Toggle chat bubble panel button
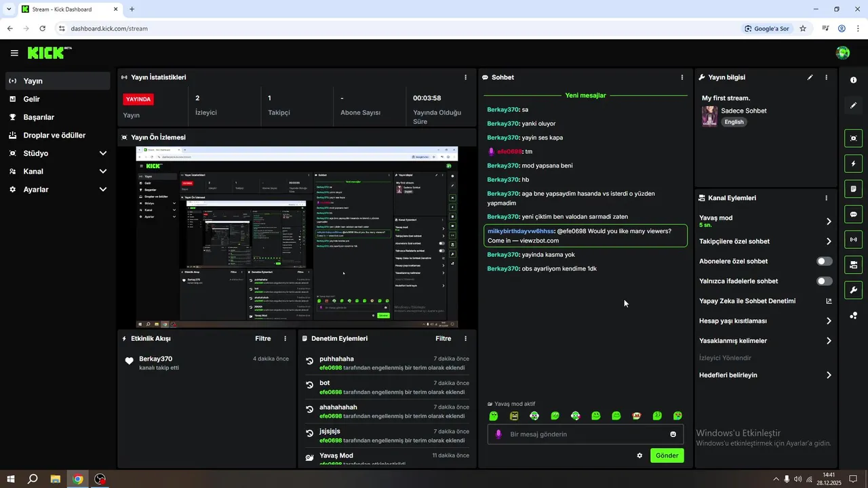 coord(853,214)
